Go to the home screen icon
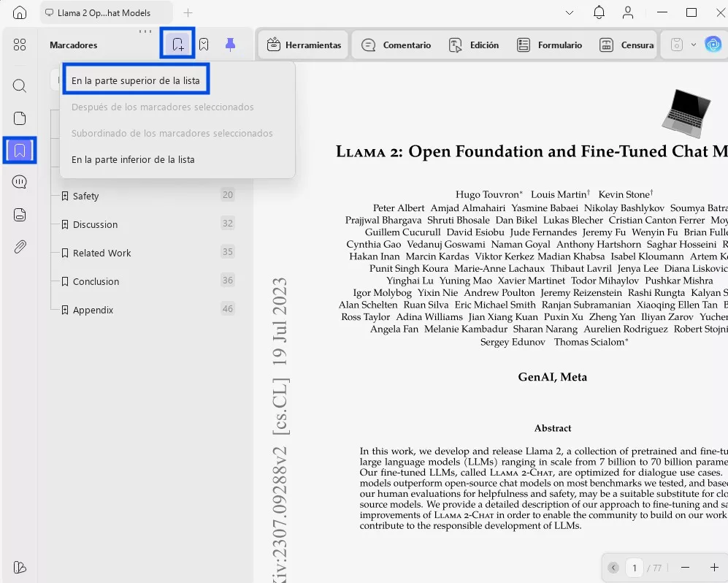728x583 pixels. (x=20, y=12)
